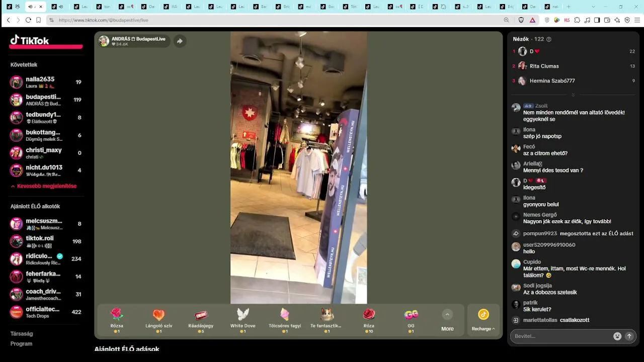Switch to the tab labeled 'evi'

coord(306,7)
